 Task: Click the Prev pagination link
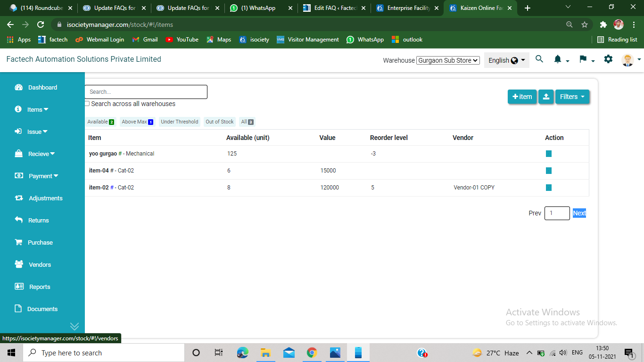pyautogui.click(x=535, y=213)
